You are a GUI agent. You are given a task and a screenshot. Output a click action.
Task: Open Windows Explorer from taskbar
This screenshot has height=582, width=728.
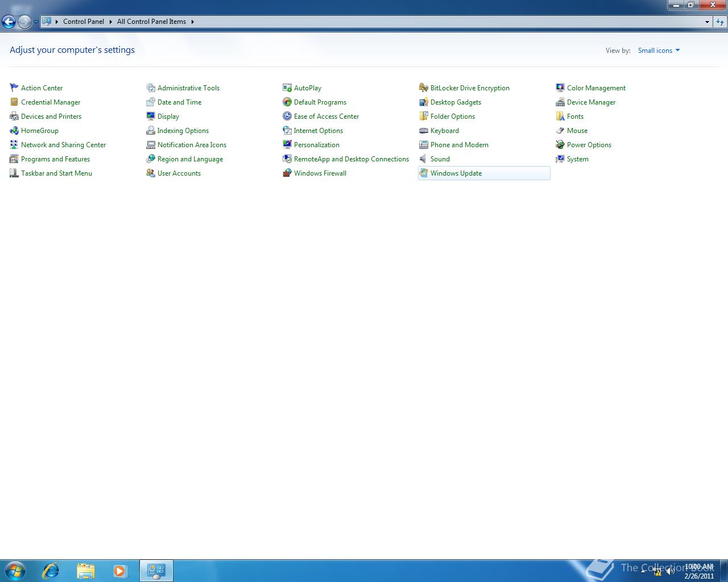click(x=85, y=571)
